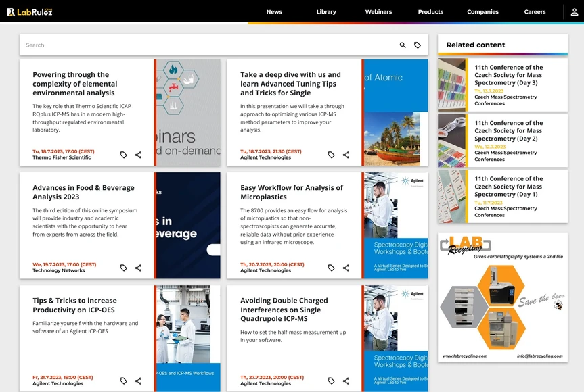Click the Day 1 conference thumbnail
The width and height of the screenshot is (584, 392).
pyautogui.click(x=452, y=197)
